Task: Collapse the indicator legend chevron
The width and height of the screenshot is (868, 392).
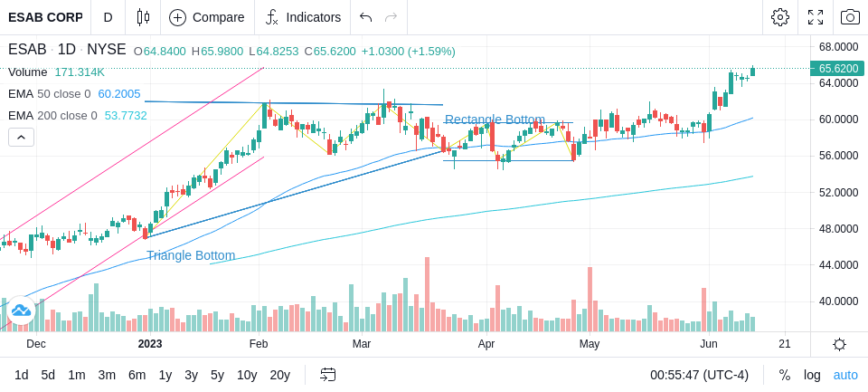Action: [21, 138]
